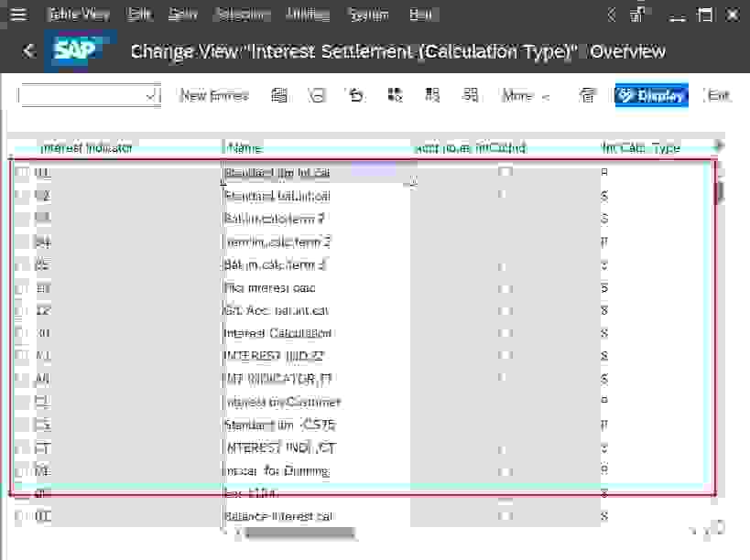Click the New Entries button
Viewport: 750px width, 560px height.
tap(212, 95)
